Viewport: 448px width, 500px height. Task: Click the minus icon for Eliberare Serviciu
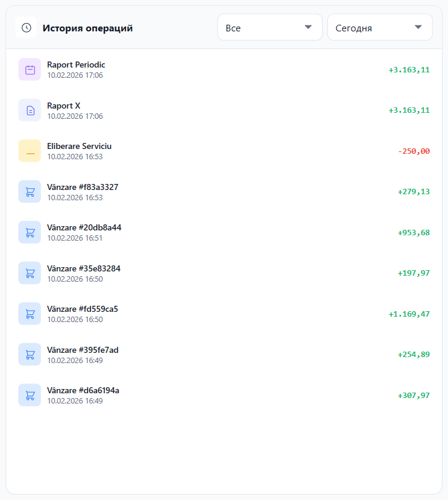(x=30, y=151)
